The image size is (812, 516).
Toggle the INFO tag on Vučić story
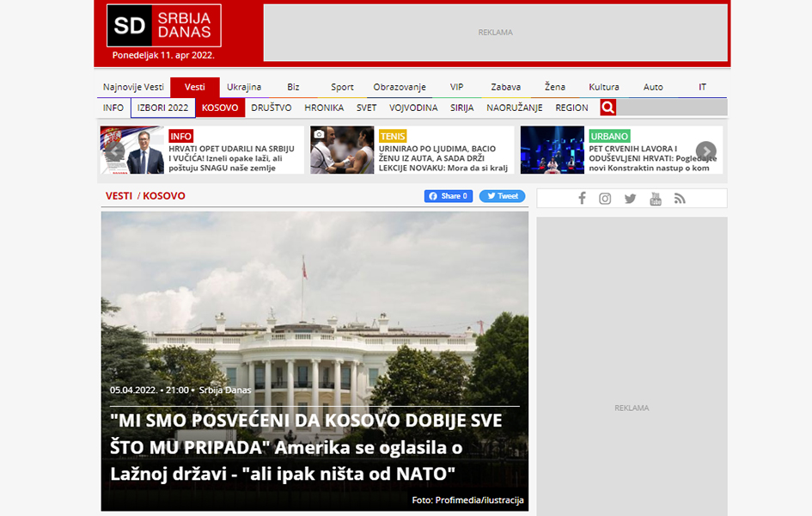point(180,135)
